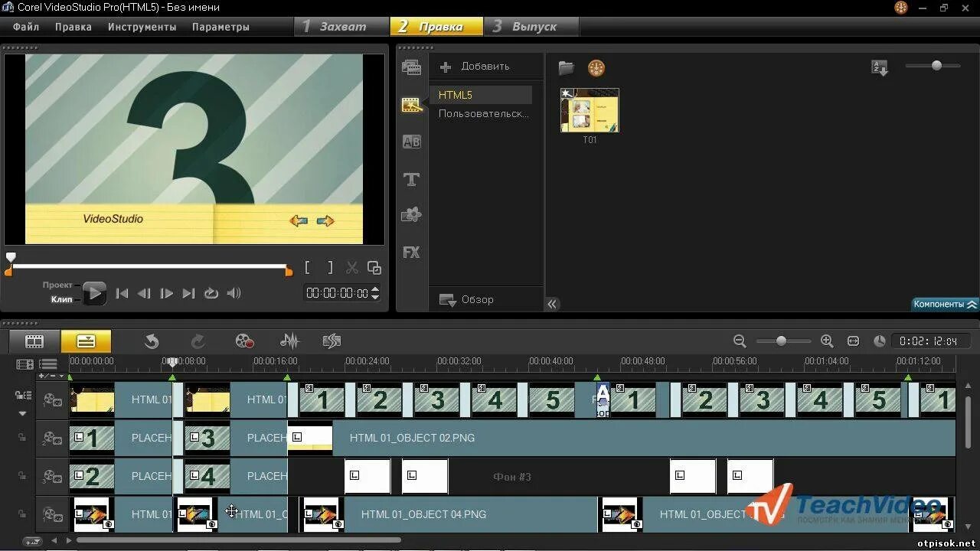Select the T01 template thumbnail
The width and height of the screenshot is (980, 551).
coord(590,110)
